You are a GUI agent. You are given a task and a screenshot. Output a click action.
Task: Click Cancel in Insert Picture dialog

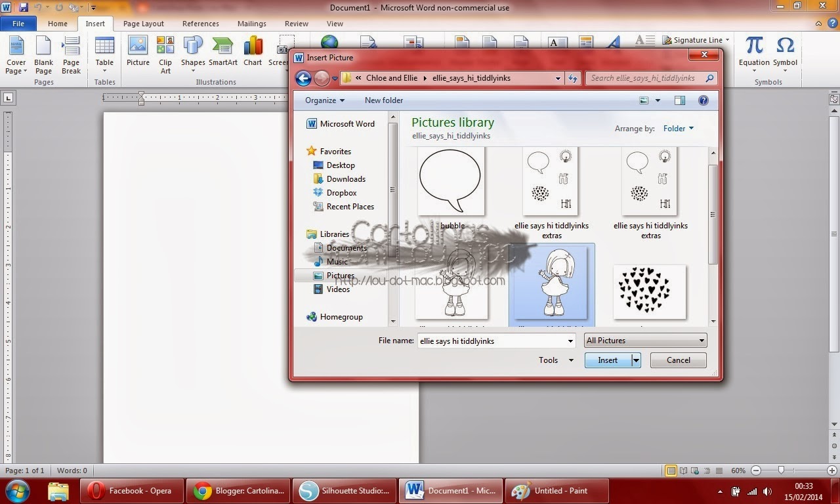click(x=679, y=360)
